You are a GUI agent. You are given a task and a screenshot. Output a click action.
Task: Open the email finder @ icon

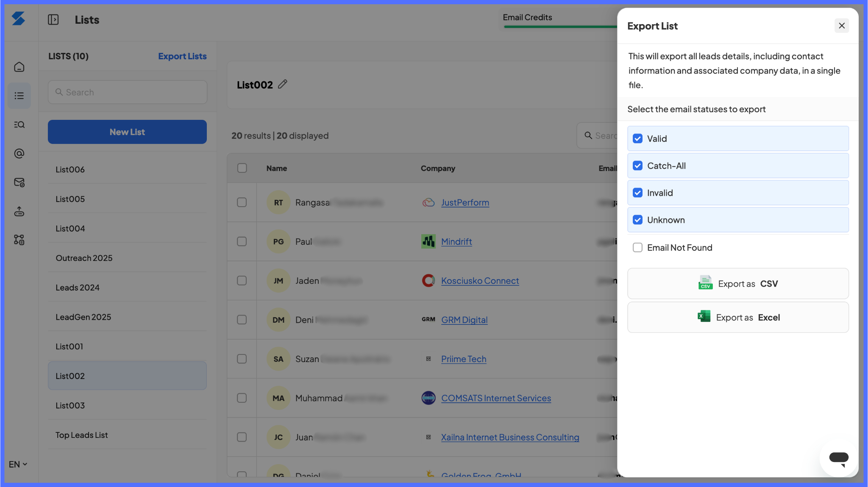click(19, 153)
